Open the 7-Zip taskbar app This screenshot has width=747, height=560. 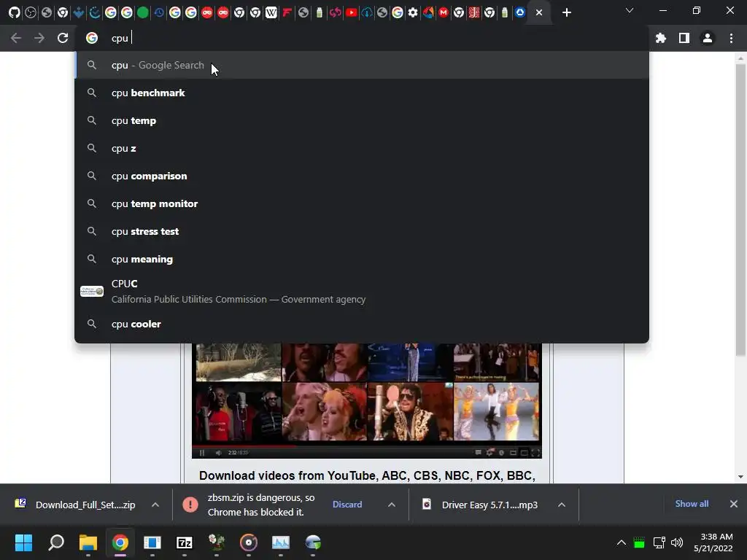coord(185,542)
